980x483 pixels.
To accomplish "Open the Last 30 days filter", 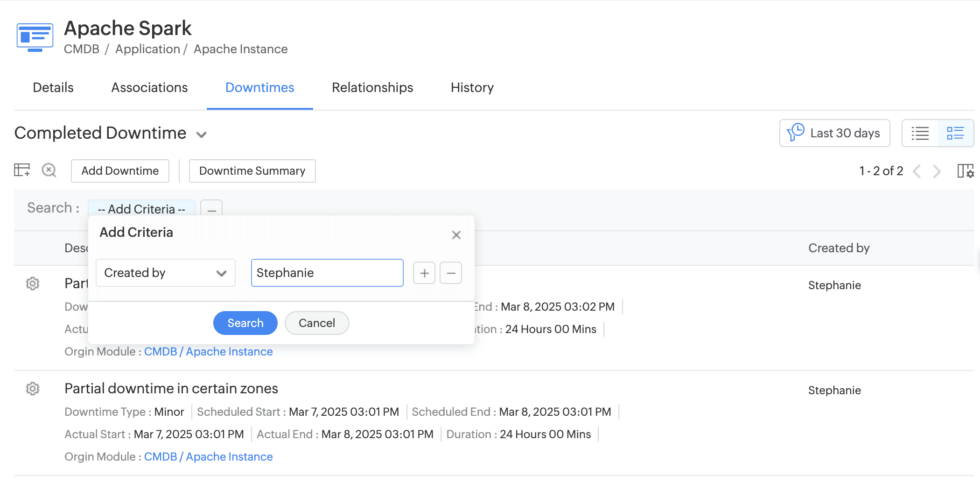I will click(x=834, y=134).
